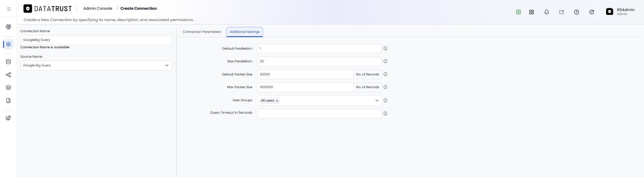Image resolution: width=644 pixels, height=177 pixels.
Task: Open the notifications bell
Action: [x=547, y=12]
